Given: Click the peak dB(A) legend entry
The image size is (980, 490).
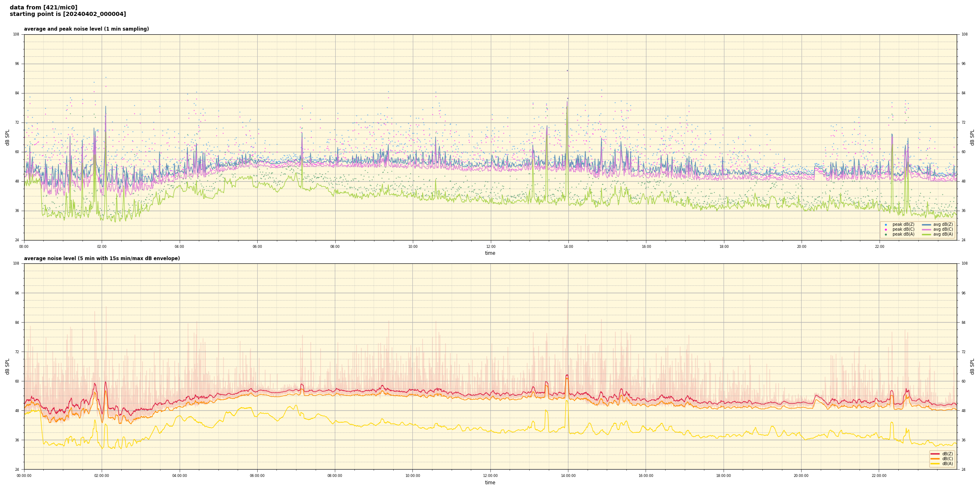Looking at the screenshot, I should tap(903, 234).
